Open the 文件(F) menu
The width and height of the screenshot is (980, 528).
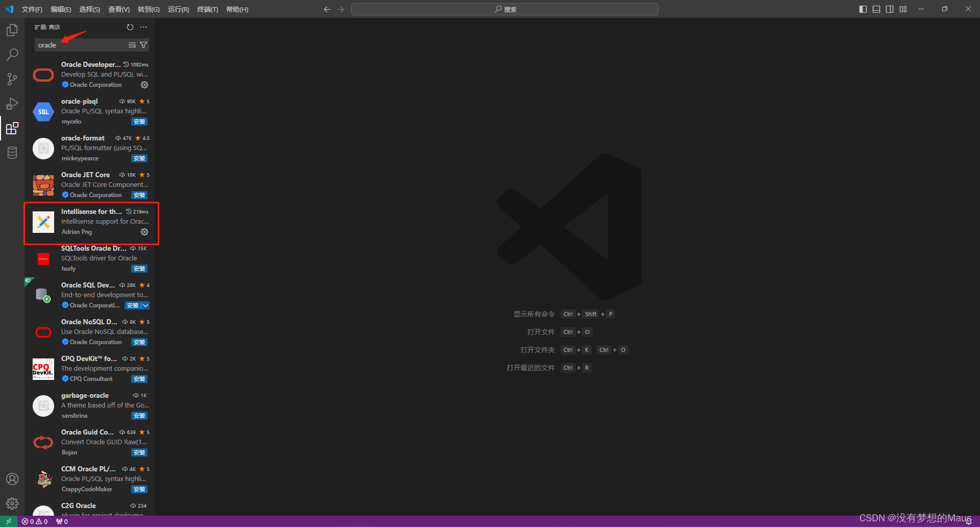click(x=32, y=9)
